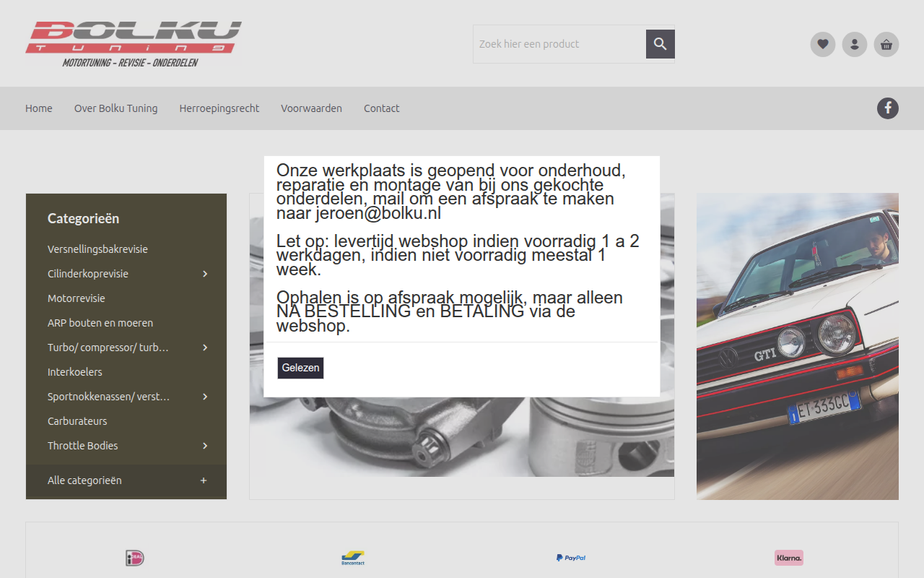Open the Contact menu item
The width and height of the screenshot is (924, 578).
pos(381,108)
